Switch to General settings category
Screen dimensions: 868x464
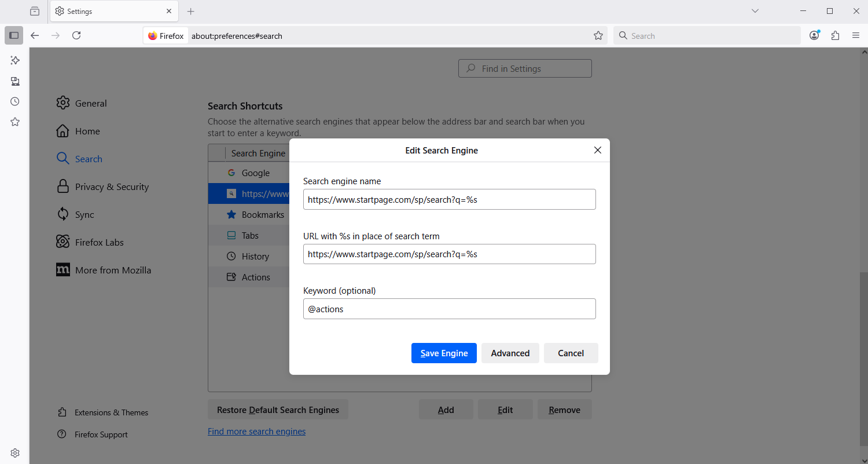(x=91, y=103)
